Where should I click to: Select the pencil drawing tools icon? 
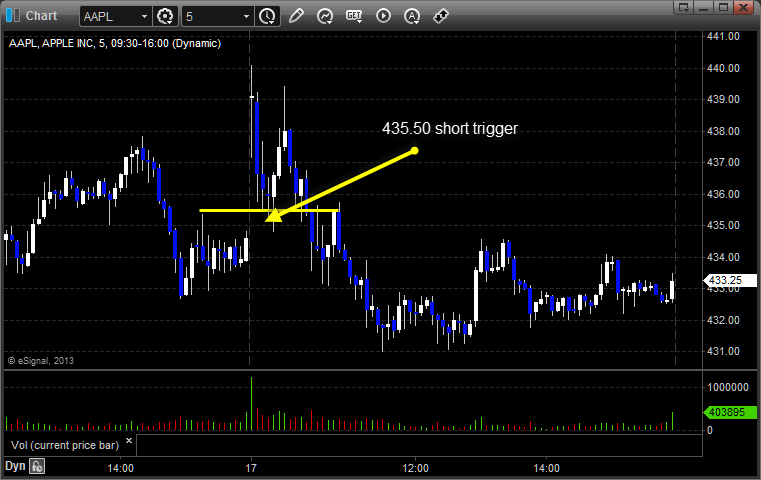pyautogui.click(x=296, y=16)
